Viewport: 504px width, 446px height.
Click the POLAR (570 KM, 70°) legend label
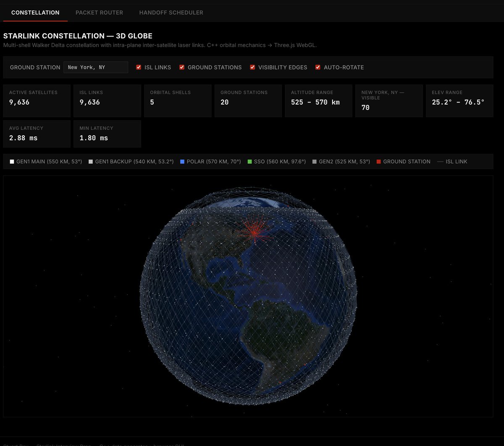point(214,161)
